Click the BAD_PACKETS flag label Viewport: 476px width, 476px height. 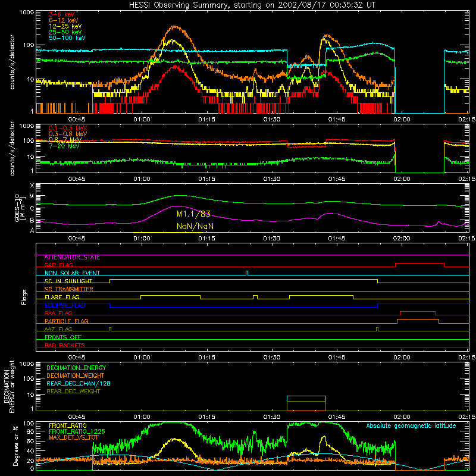pyautogui.click(x=65, y=345)
